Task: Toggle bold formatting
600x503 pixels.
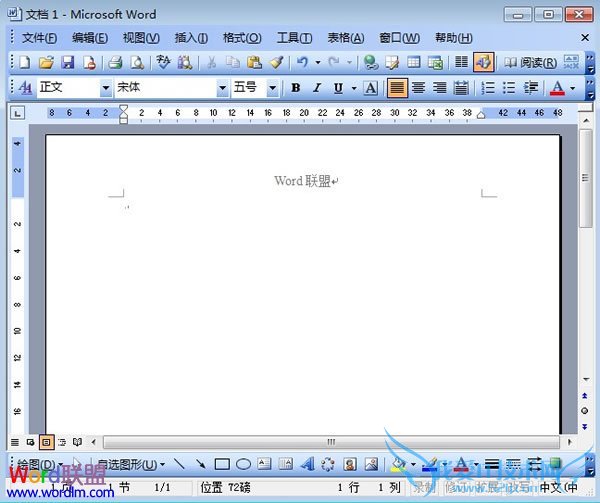Action: point(295,88)
